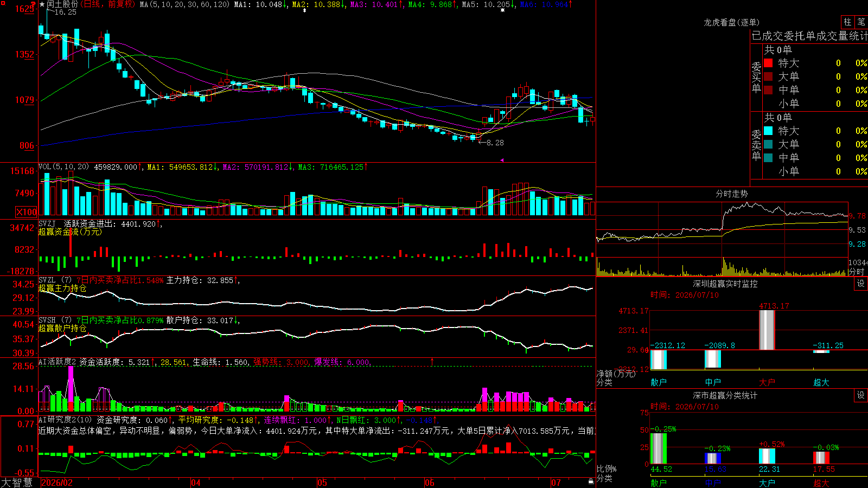Click the stock name 闰土股份

click(62, 4)
